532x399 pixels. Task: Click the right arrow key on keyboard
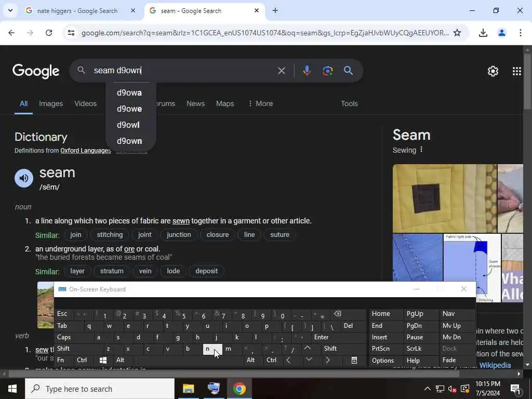coord(327,361)
